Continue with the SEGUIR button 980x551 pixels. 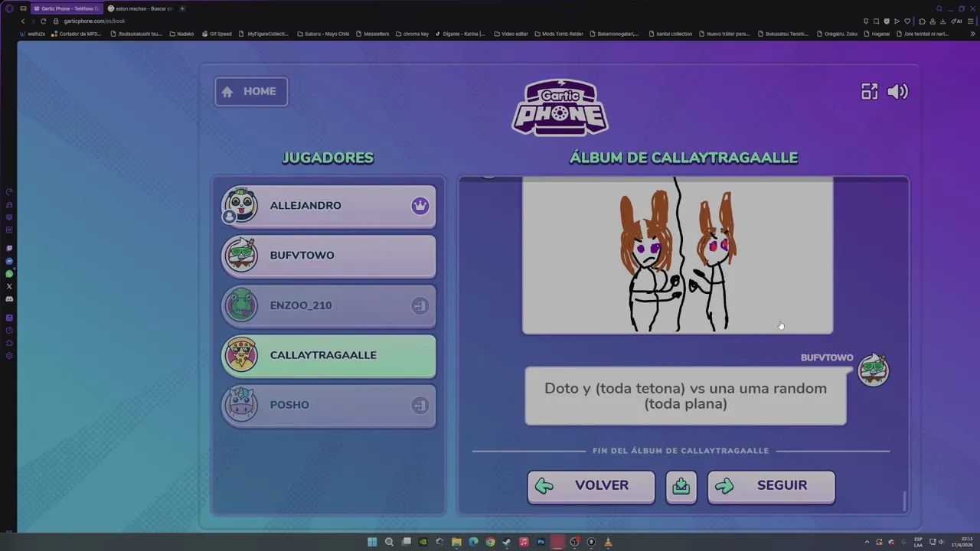771,487
